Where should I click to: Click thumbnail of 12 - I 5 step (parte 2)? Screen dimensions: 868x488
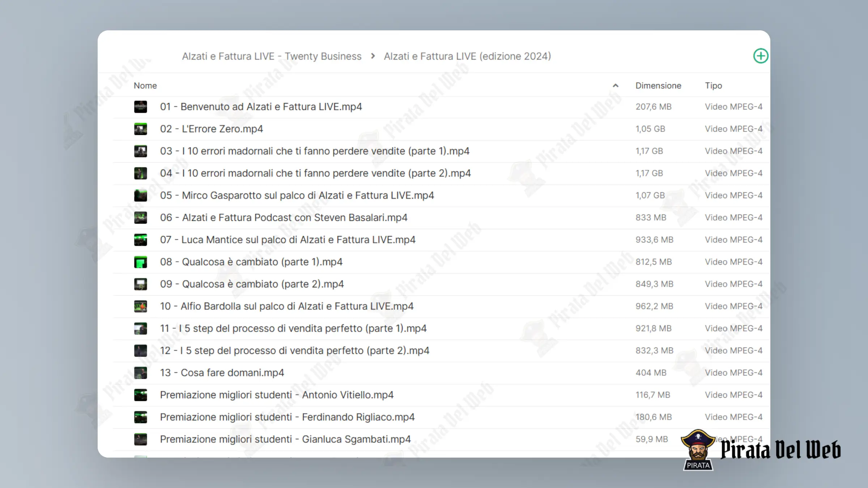[140, 351]
